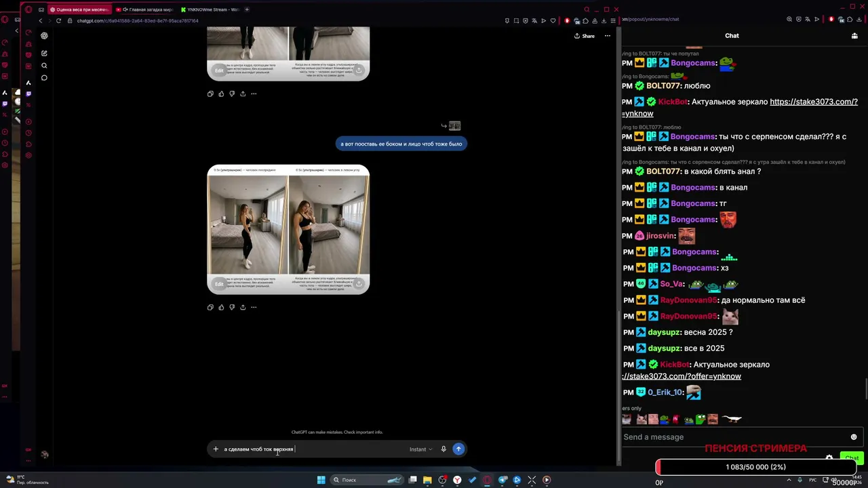Focus the ChatGPT message input field
The height and width of the screenshot is (488, 868).
point(312,449)
